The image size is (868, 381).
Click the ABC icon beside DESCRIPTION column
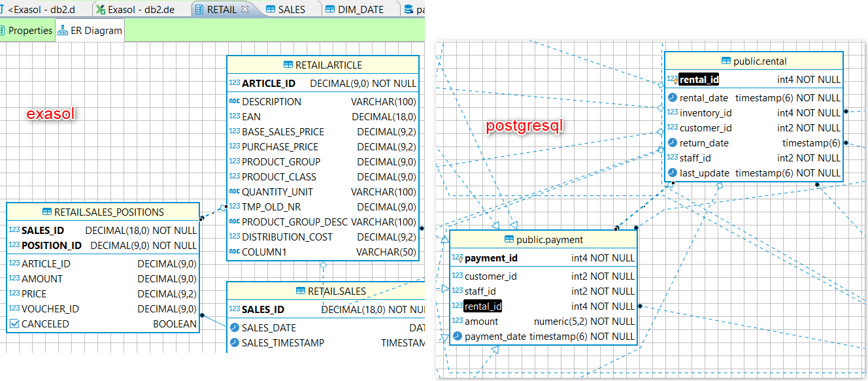tap(235, 102)
